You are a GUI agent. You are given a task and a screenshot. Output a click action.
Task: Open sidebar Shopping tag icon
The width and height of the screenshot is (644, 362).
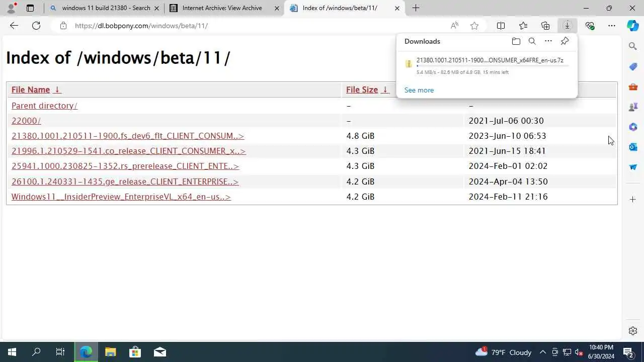[633, 66]
